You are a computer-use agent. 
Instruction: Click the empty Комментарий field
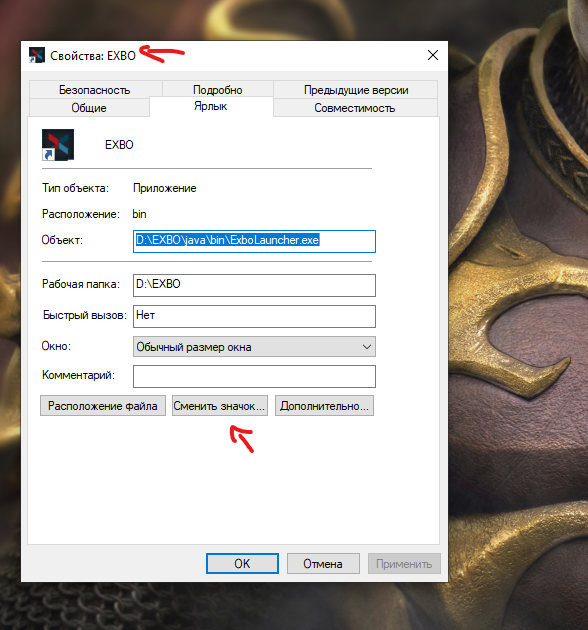(254, 376)
